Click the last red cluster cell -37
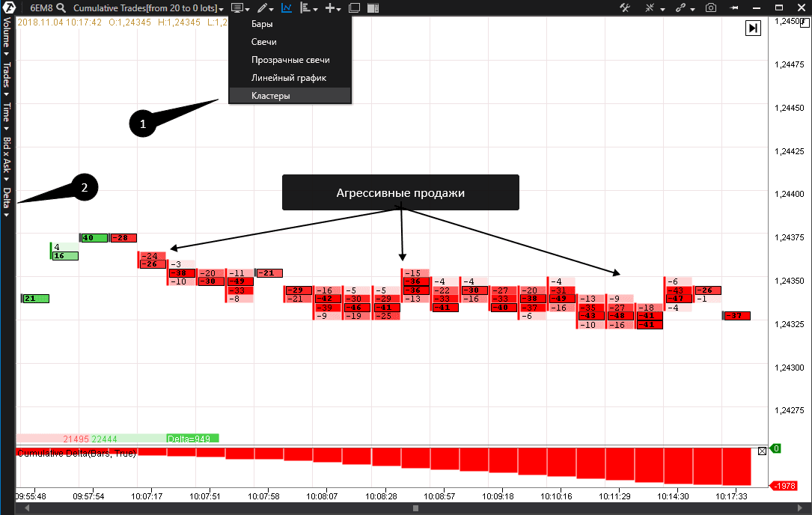This screenshot has width=812, height=515. [737, 316]
